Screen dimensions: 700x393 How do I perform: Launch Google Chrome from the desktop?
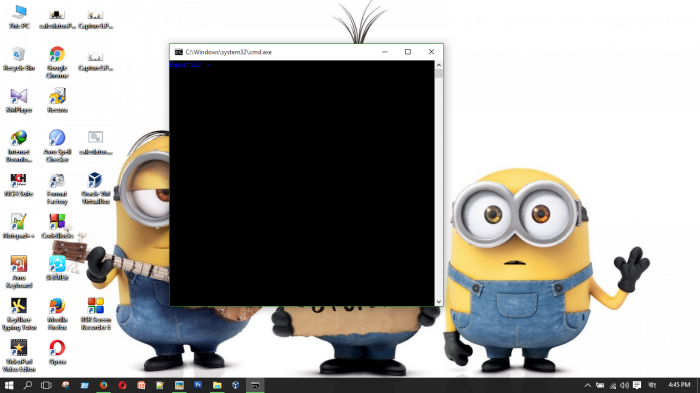57,62
